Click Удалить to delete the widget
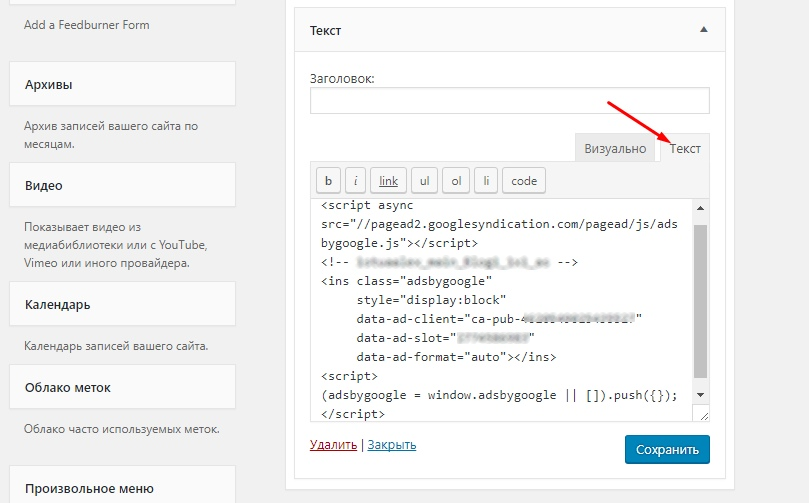Screen dimensions: 809x503 334,445
